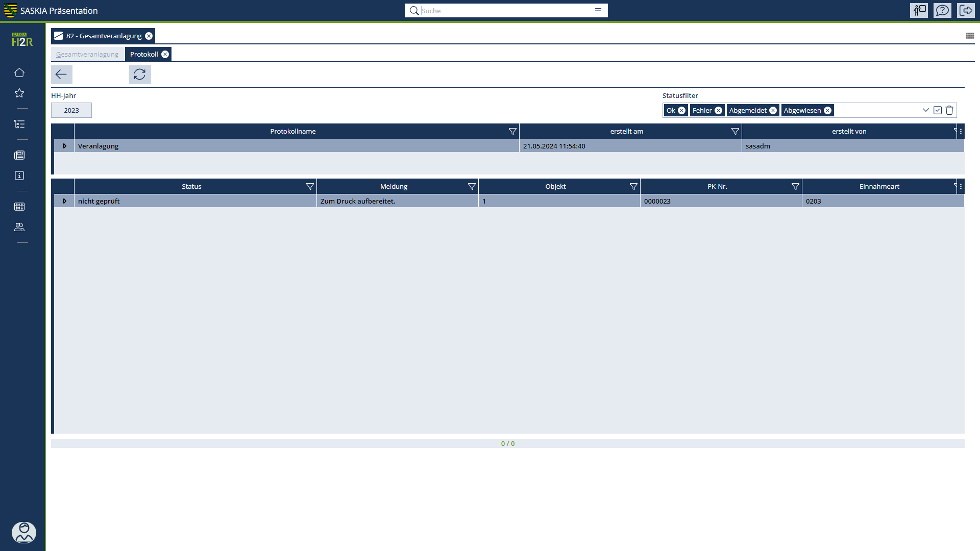Remove the Abgemeldet status filter tag
The height and width of the screenshot is (551, 980).
(773, 111)
